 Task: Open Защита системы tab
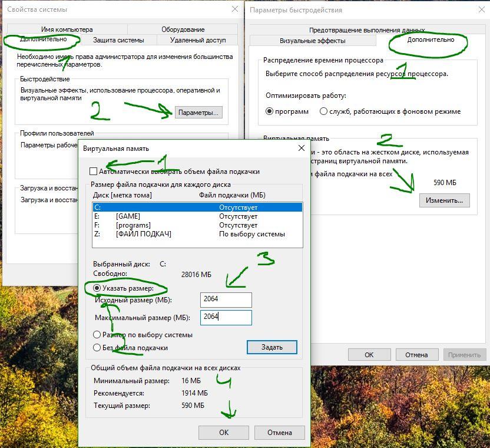tap(118, 40)
